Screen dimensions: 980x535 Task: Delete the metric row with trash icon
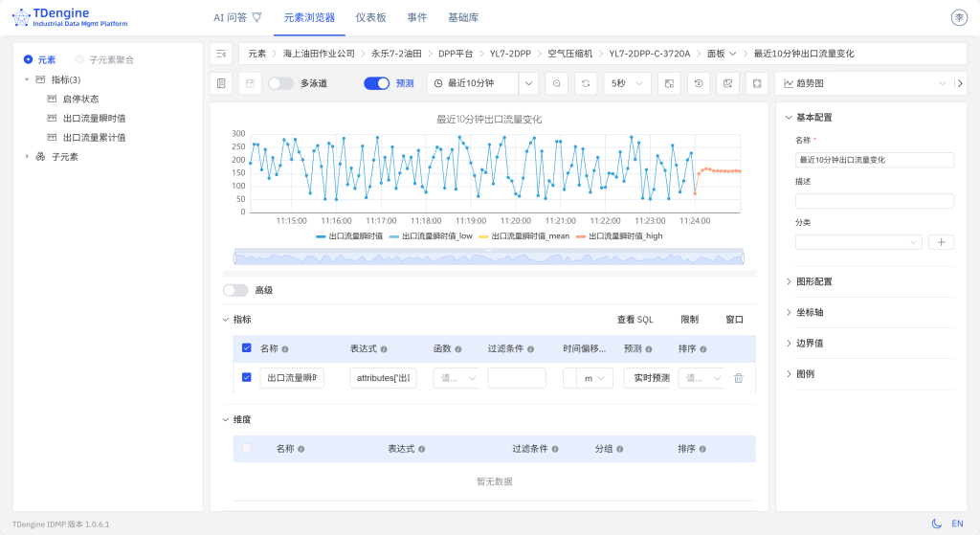pyautogui.click(x=738, y=378)
